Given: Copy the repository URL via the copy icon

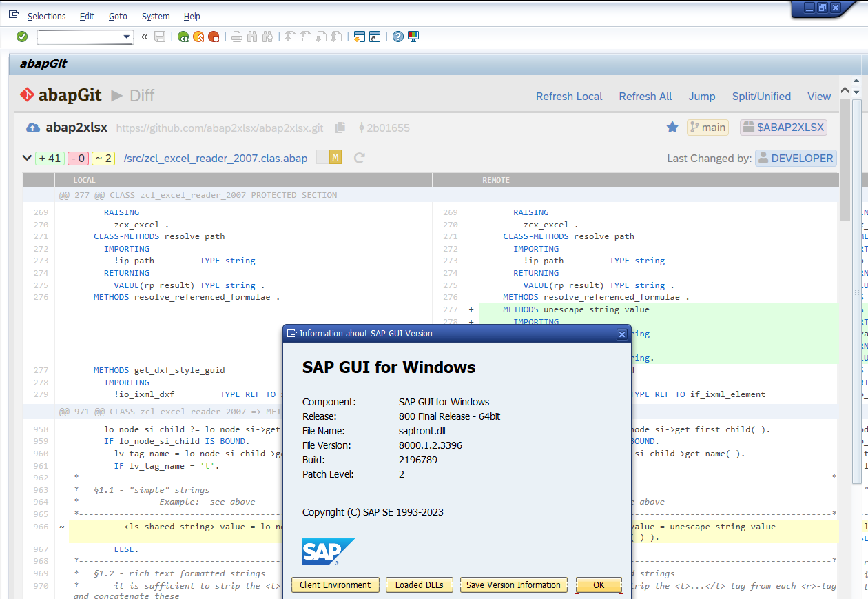Looking at the screenshot, I should (339, 128).
